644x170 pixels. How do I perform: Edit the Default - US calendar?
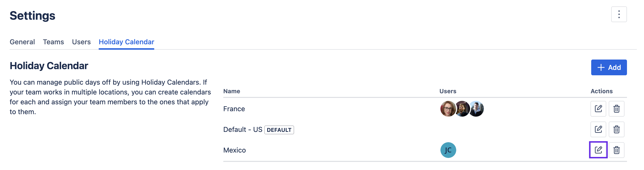[x=598, y=129]
